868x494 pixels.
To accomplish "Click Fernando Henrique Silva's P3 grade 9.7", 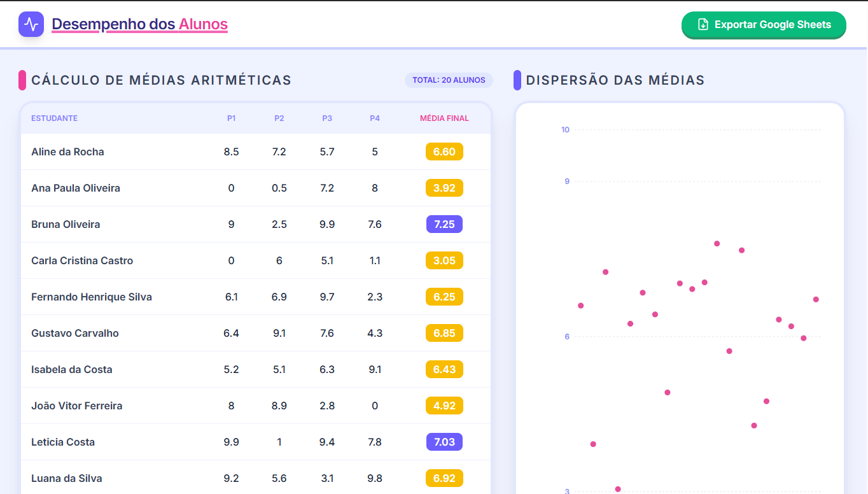I will (x=327, y=297).
